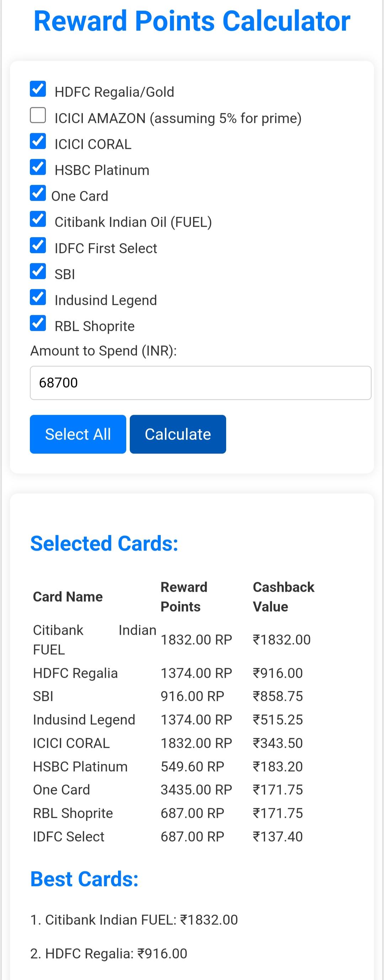Click the Citibank Indian FUEL best card entry
This screenshot has width=384, height=980.
(x=133, y=920)
